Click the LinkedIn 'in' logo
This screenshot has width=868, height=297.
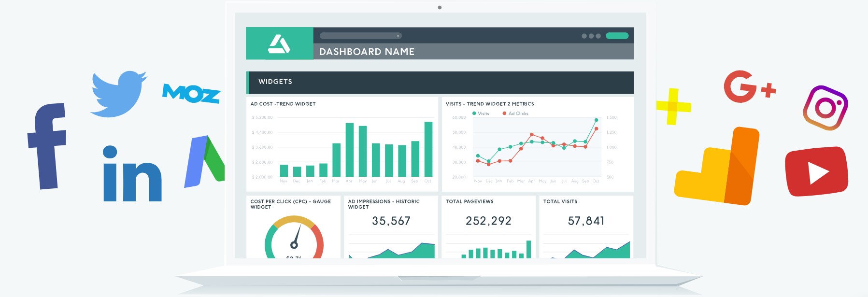point(132,173)
